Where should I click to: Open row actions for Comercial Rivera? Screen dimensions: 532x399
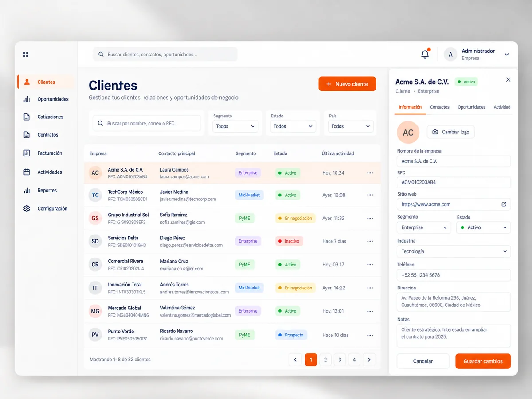[370, 265]
